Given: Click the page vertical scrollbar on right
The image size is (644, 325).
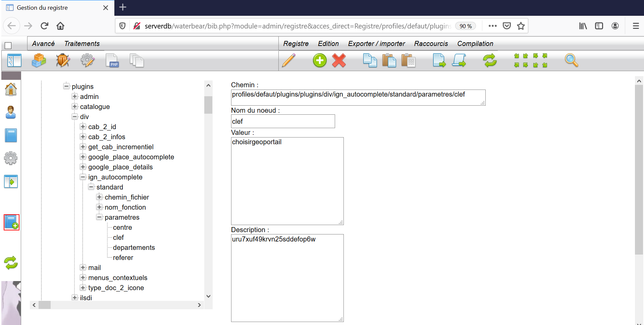Looking at the screenshot, I should point(639,170).
